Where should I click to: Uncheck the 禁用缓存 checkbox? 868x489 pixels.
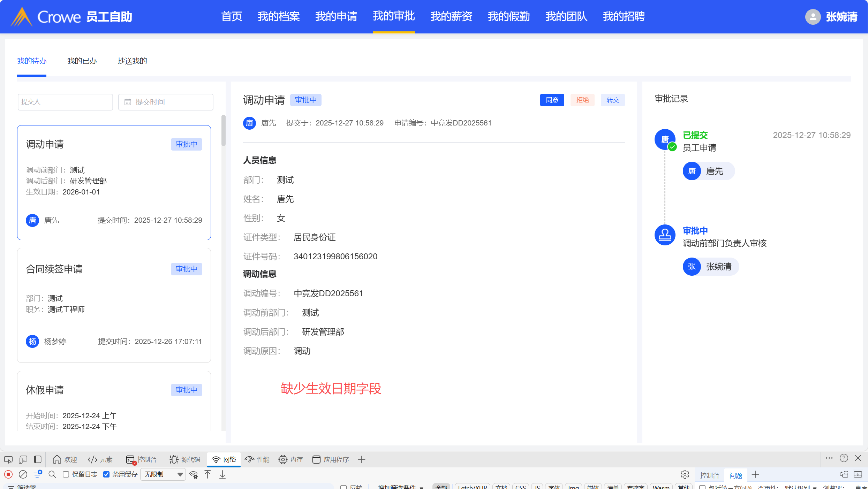coord(107,474)
